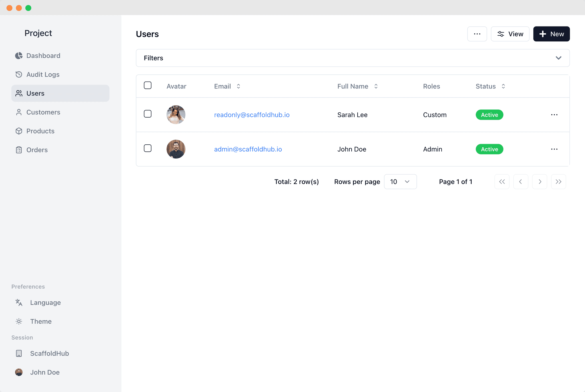
Task: Select the Audit Logs icon
Action: point(19,74)
